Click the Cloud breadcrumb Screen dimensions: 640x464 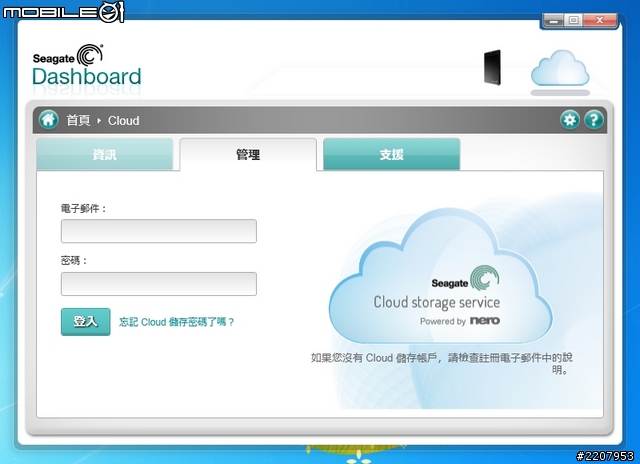point(123,120)
